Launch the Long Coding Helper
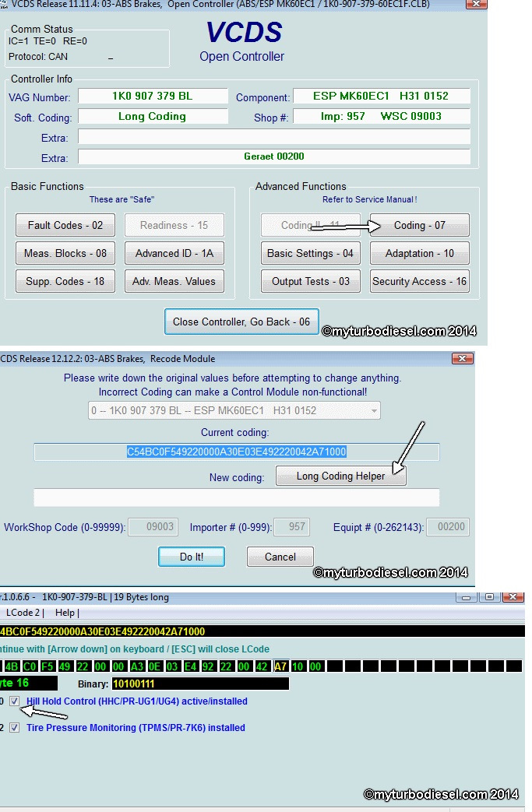The image size is (532, 812). tap(341, 476)
